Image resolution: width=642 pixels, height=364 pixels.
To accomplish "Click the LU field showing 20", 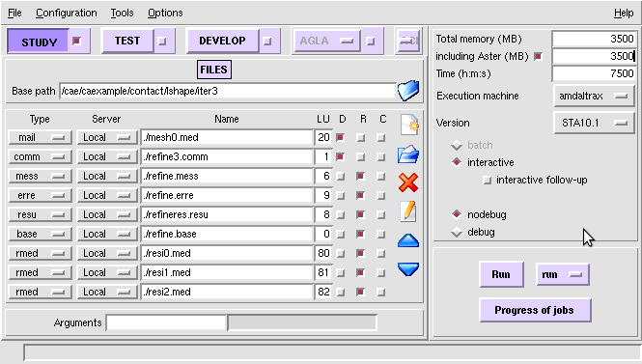I will point(323,137).
